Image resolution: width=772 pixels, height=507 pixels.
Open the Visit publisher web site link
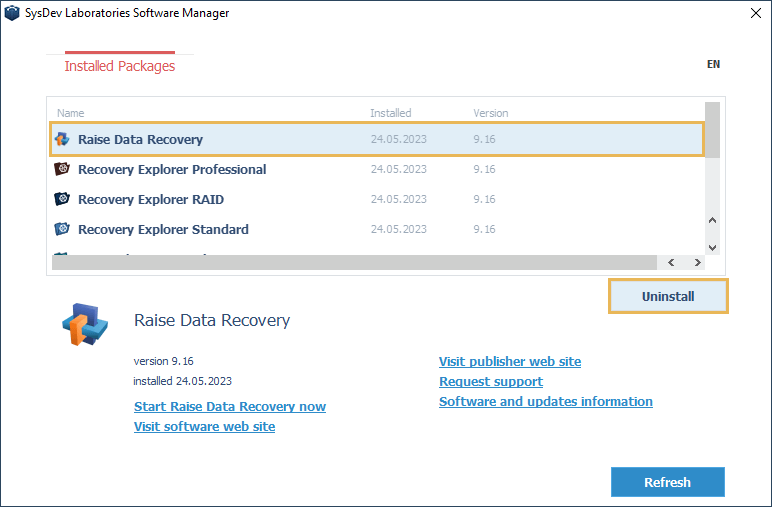[510, 362]
